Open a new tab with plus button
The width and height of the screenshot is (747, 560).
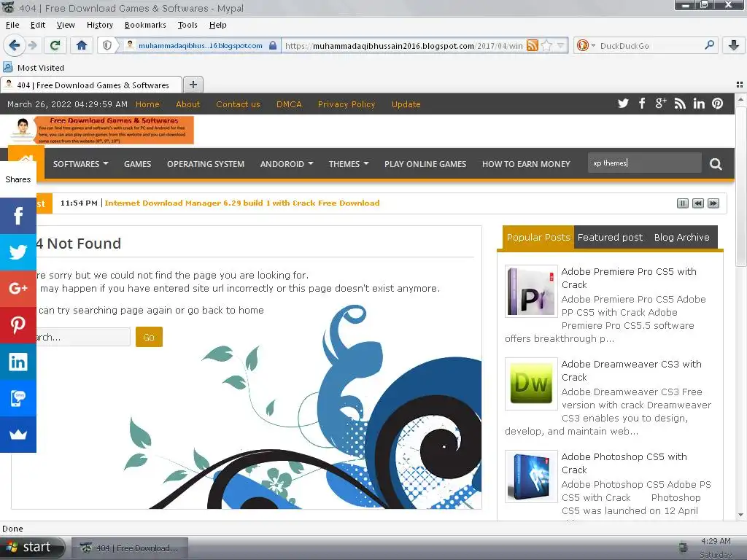tap(193, 85)
